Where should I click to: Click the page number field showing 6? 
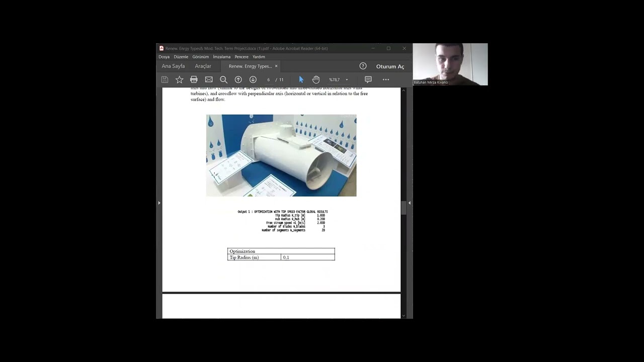click(268, 79)
